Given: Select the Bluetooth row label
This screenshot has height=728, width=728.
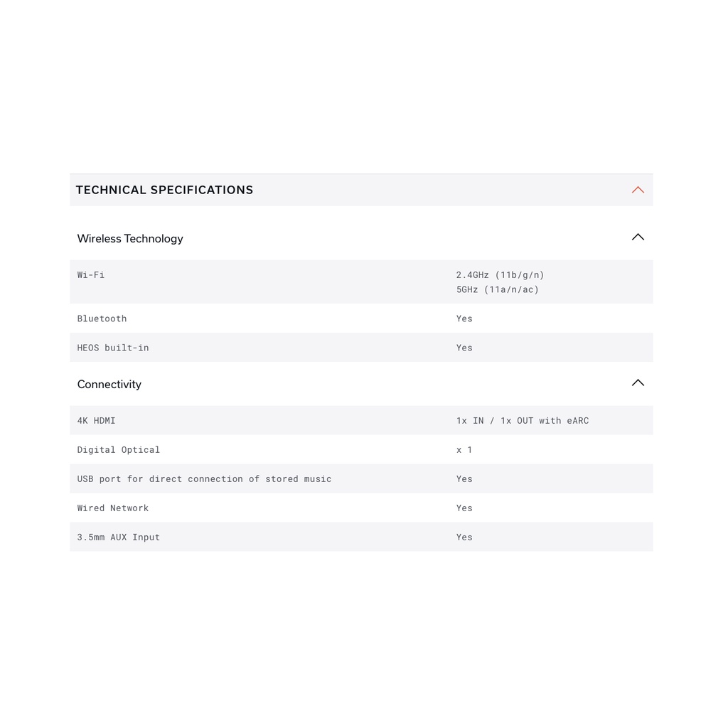Looking at the screenshot, I should [x=102, y=318].
